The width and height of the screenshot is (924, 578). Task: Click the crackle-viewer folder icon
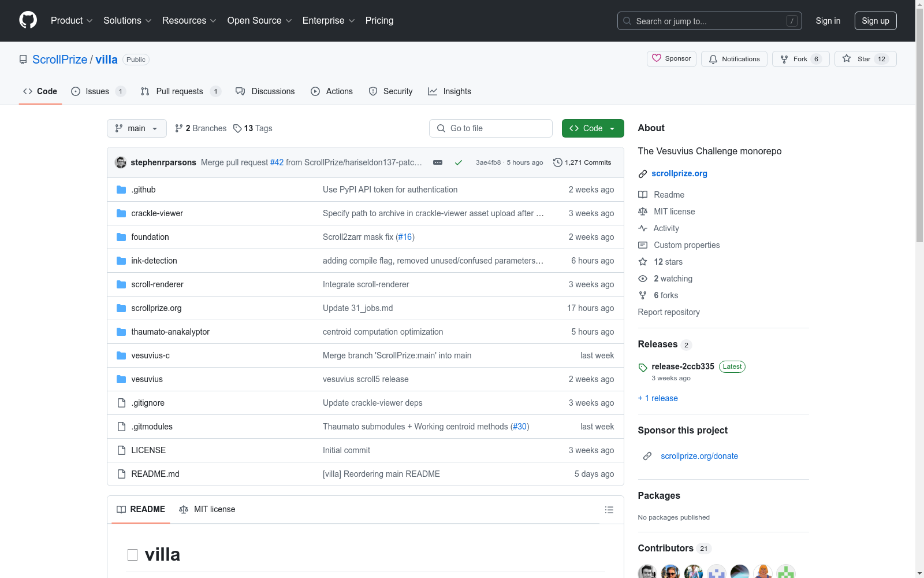tap(121, 213)
